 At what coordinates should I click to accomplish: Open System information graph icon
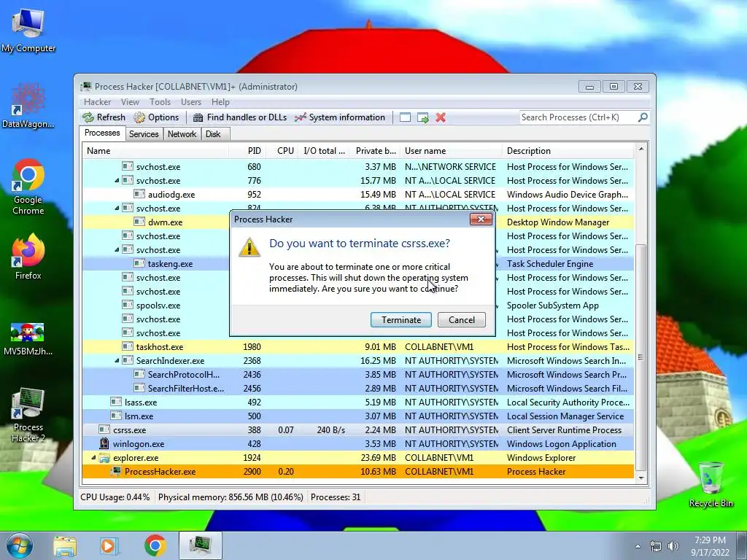300,117
